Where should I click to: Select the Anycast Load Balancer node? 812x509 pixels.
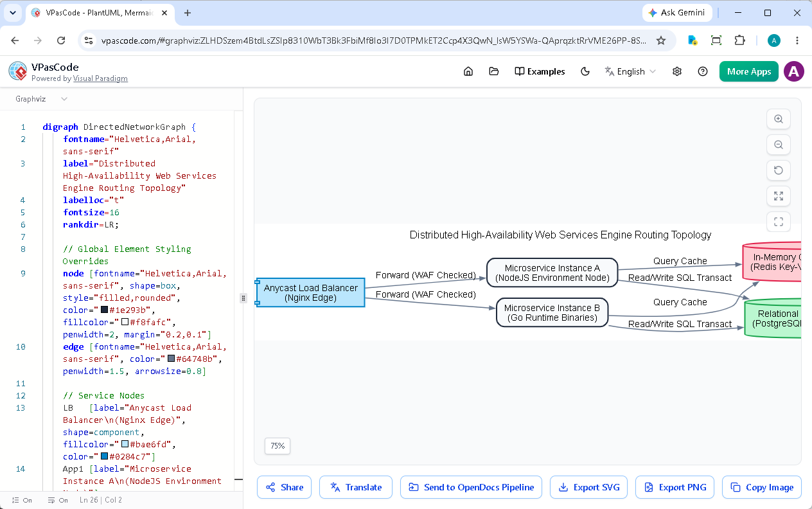click(x=311, y=292)
